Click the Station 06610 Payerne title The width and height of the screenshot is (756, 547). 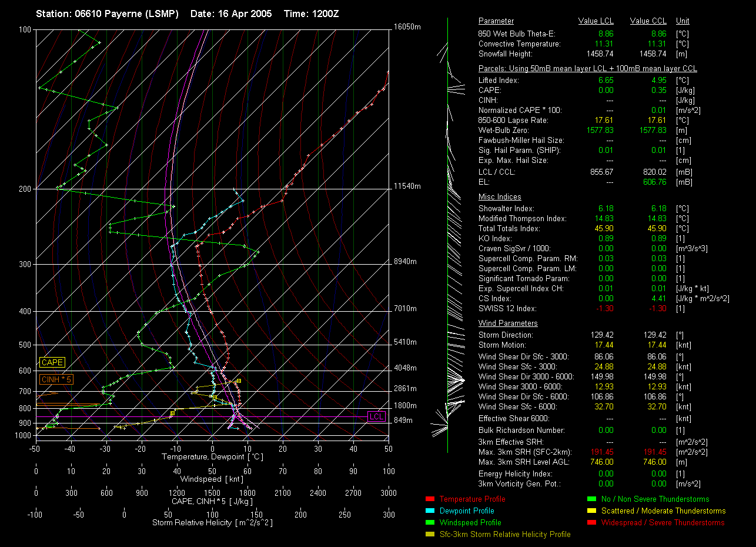pyautogui.click(x=107, y=14)
